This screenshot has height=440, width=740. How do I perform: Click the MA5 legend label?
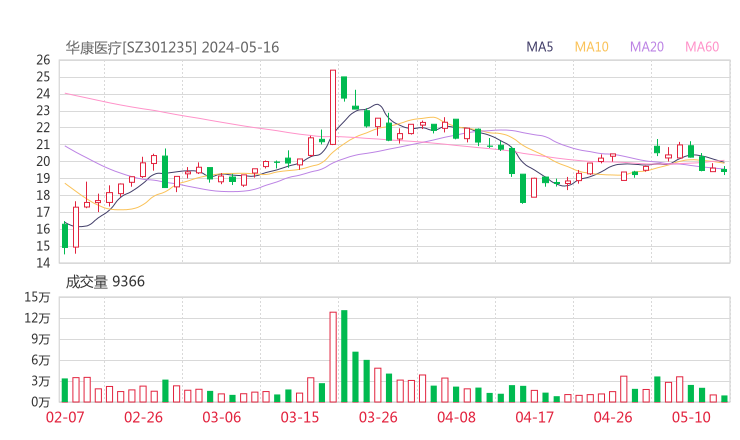coord(539,47)
